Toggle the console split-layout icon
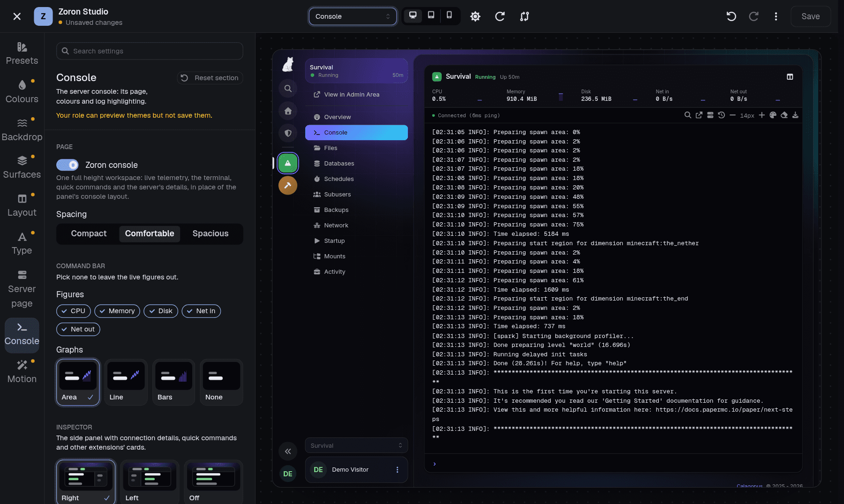The image size is (844, 504). [790, 77]
